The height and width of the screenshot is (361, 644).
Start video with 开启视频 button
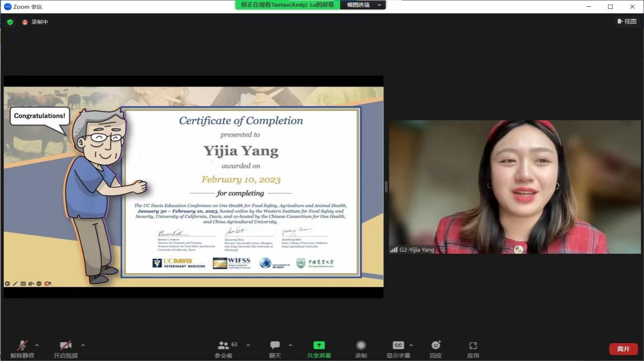[x=66, y=346]
